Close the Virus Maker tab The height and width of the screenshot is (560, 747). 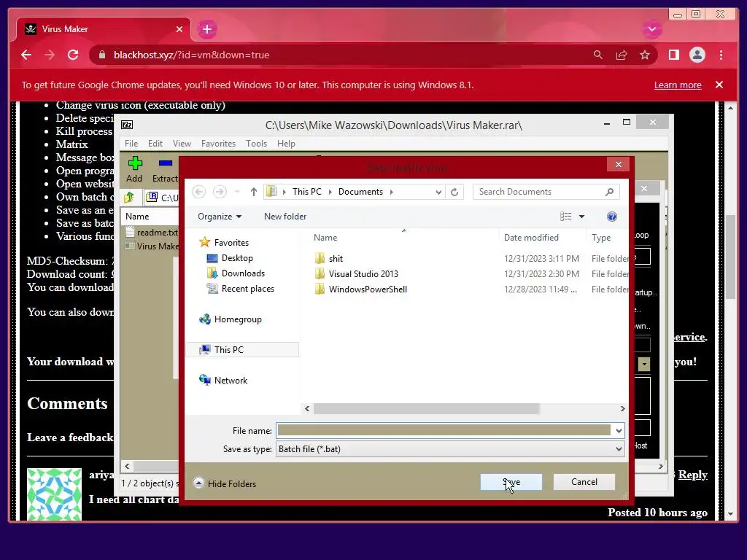coord(179,29)
